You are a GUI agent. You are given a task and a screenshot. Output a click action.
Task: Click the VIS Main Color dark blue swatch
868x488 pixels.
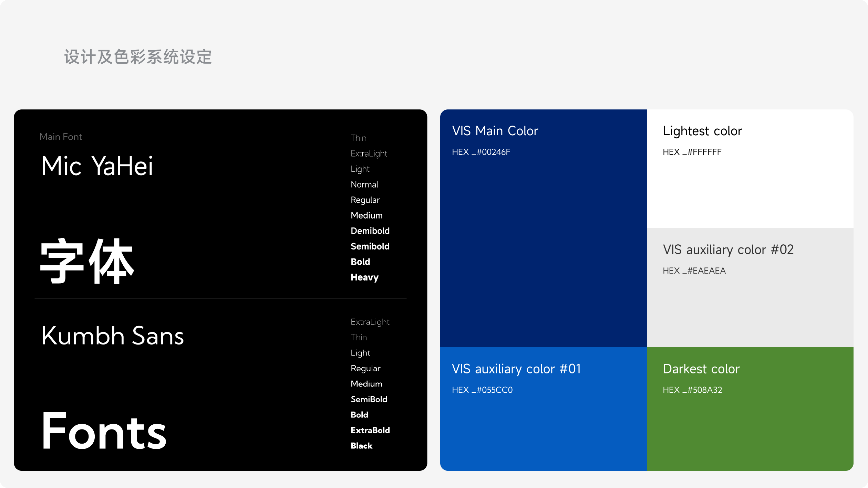(543, 241)
